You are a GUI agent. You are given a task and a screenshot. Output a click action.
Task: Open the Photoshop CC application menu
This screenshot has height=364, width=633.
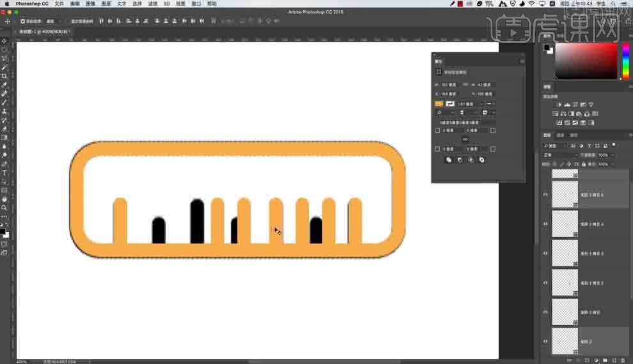pos(32,4)
